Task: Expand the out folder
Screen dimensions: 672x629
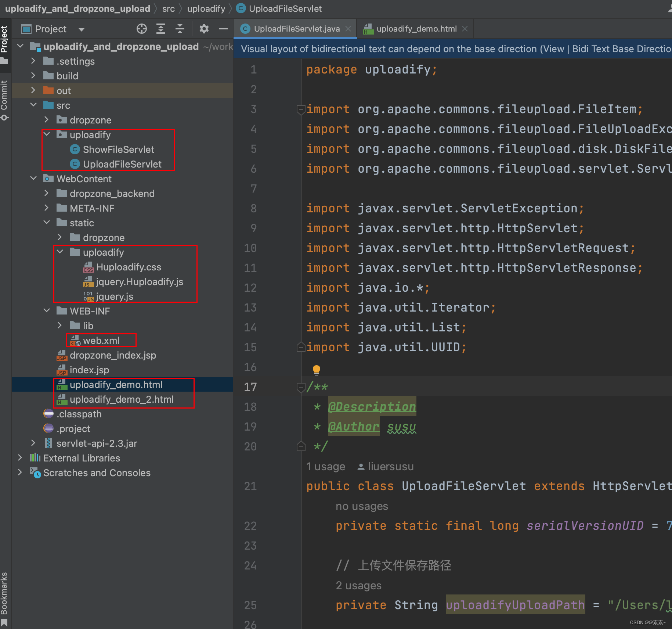Action: click(x=33, y=90)
